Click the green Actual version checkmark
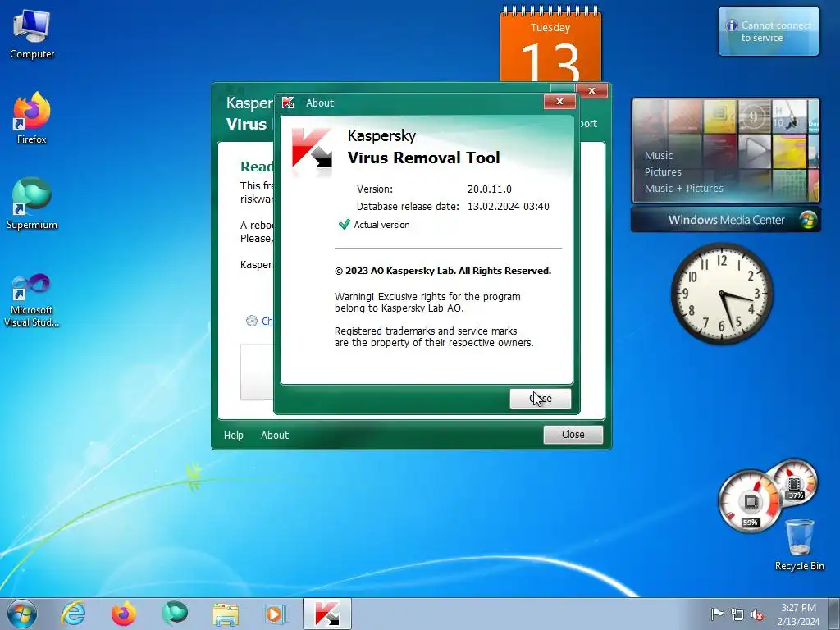 (x=345, y=225)
